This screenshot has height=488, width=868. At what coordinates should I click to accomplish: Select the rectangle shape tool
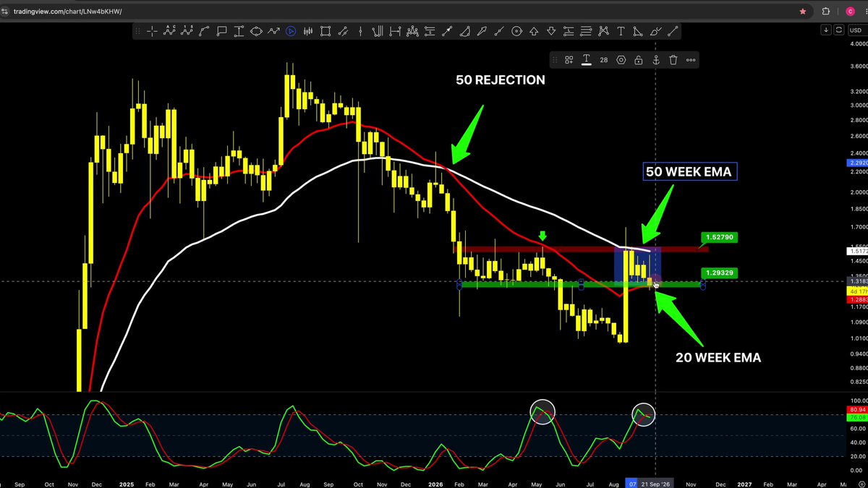point(325,31)
